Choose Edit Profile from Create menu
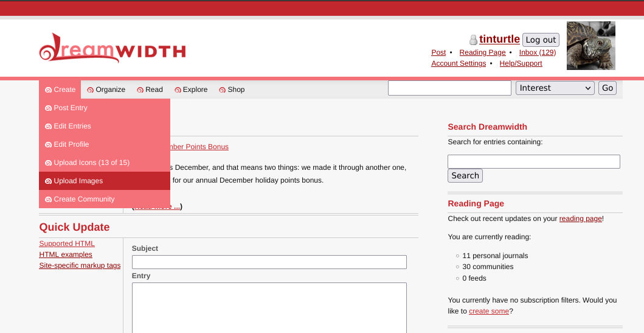The height and width of the screenshot is (333, 644). tap(105, 144)
